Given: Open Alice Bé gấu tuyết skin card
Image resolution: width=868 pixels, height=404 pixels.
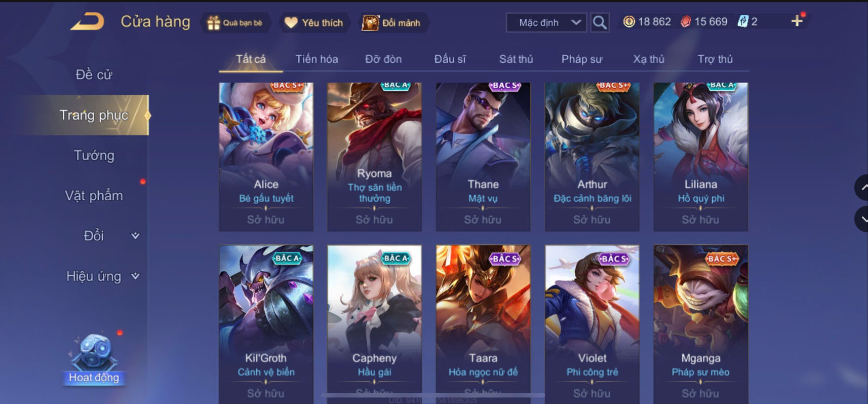Looking at the screenshot, I should 266,157.
